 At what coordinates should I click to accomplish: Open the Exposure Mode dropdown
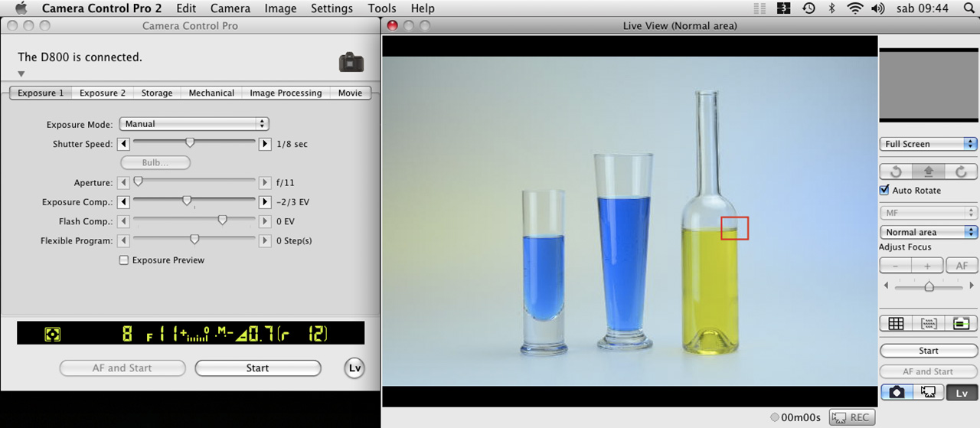tap(194, 124)
